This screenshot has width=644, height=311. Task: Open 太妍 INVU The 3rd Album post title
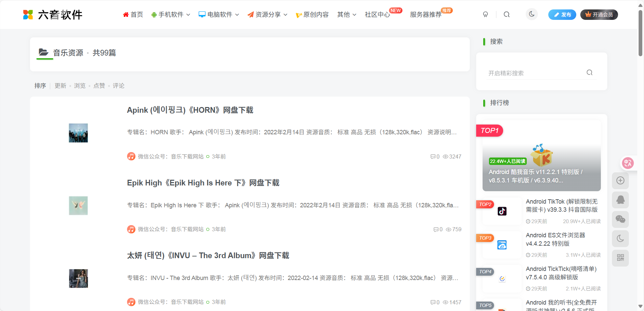point(208,255)
